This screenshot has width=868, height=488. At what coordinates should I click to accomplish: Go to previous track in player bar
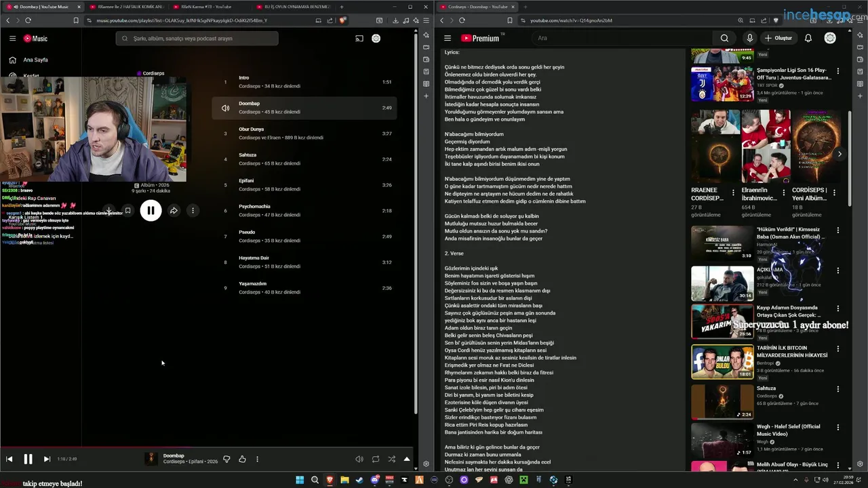coord(9,459)
